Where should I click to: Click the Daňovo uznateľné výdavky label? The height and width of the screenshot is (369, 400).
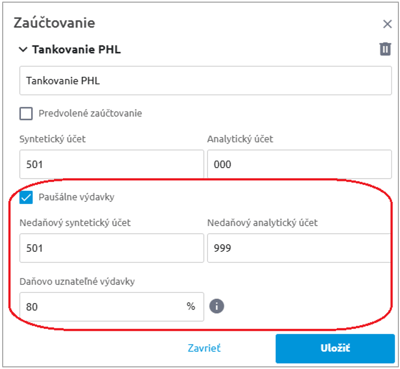point(77,282)
